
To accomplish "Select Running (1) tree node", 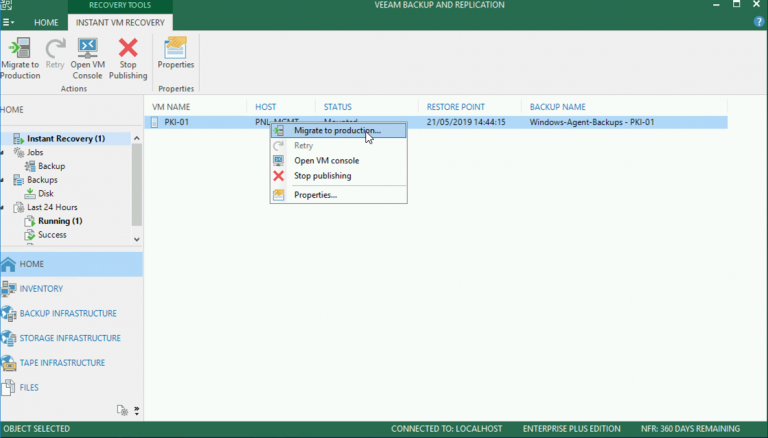I will [x=60, y=221].
